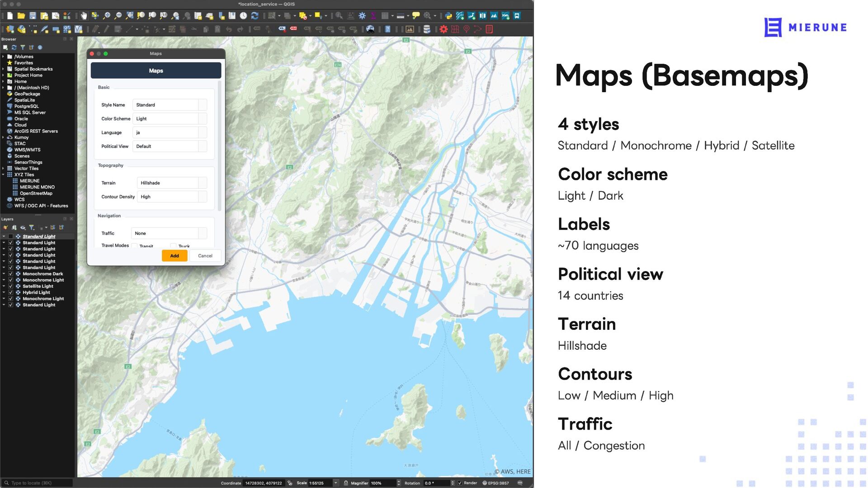The image size is (868, 488).
Task: Select the Spatial Bookmarks browser entry
Action: click(x=33, y=69)
